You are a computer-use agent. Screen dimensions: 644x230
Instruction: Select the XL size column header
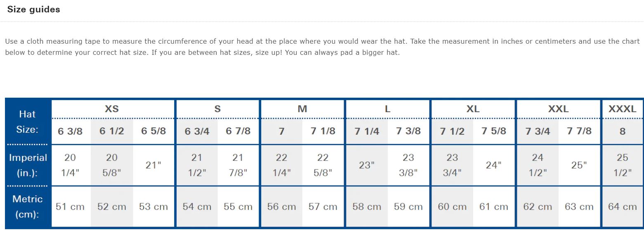(473, 109)
